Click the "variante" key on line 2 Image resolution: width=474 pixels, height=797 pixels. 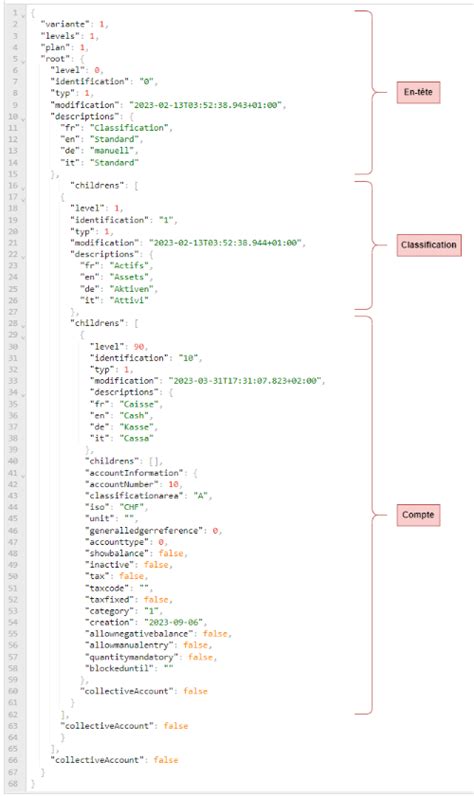click(x=66, y=24)
